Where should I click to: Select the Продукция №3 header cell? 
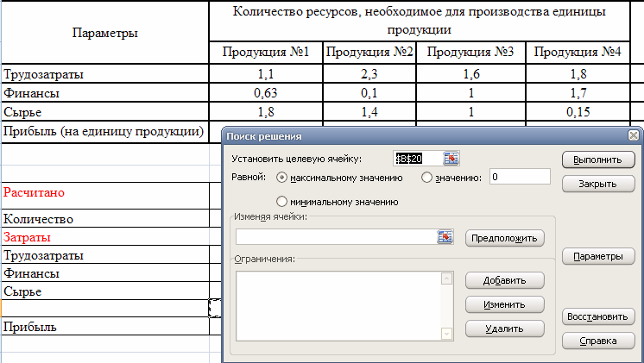click(470, 52)
